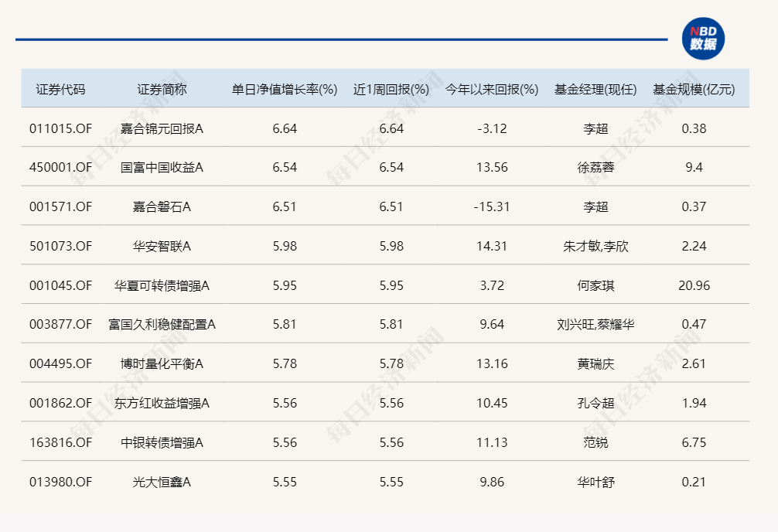
Task: Click fund code 163816.OF
Action: (60, 442)
